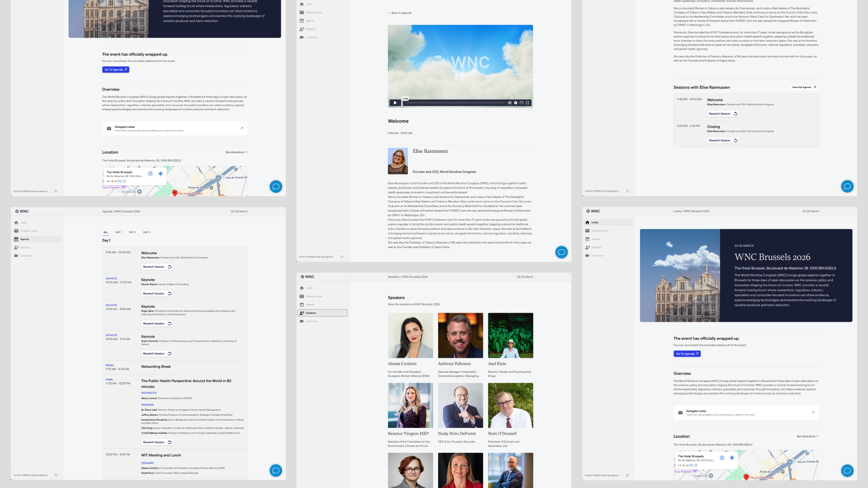This screenshot has height=488, width=868.
Task: Click the playback speed icon in video player
Action: 521,103
